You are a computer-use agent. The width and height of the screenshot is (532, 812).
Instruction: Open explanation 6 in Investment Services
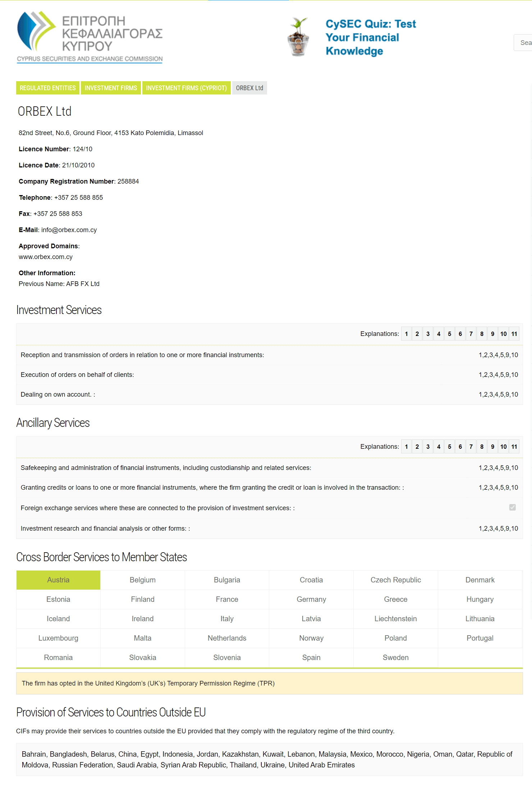point(460,334)
